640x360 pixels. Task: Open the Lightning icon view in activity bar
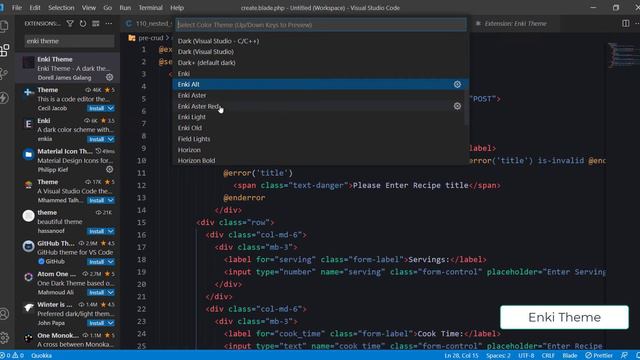[x=4, y=98]
